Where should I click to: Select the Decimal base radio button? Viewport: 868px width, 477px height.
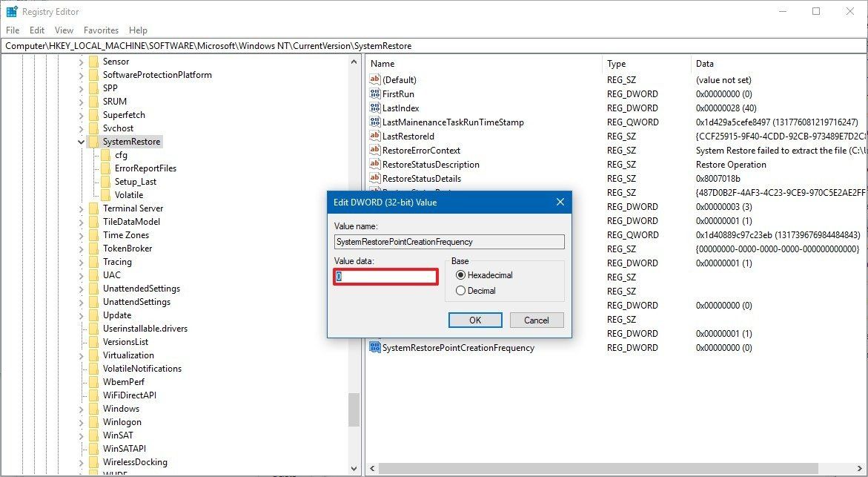tap(462, 291)
